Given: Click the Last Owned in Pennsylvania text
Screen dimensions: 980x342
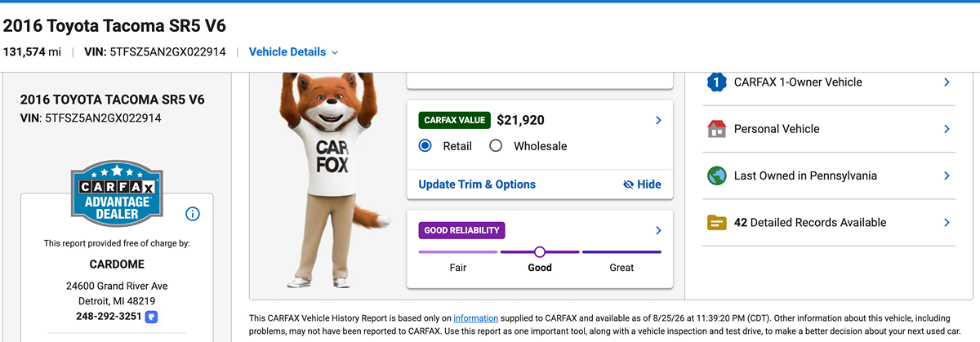Looking at the screenshot, I should click(x=805, y=175).
